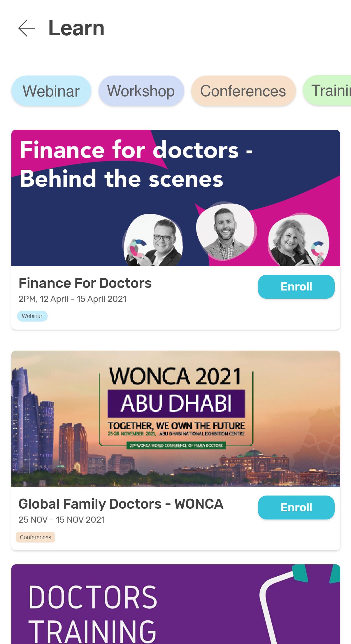The image size is (351, 644).
Task: Tap the man with glasses portrait
Action: coord(153,240)
